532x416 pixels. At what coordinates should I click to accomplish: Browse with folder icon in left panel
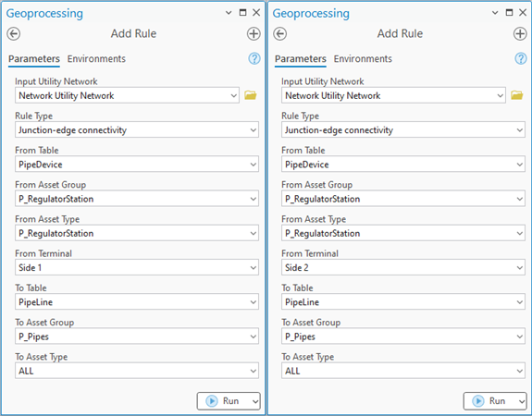tap(251, 95)
